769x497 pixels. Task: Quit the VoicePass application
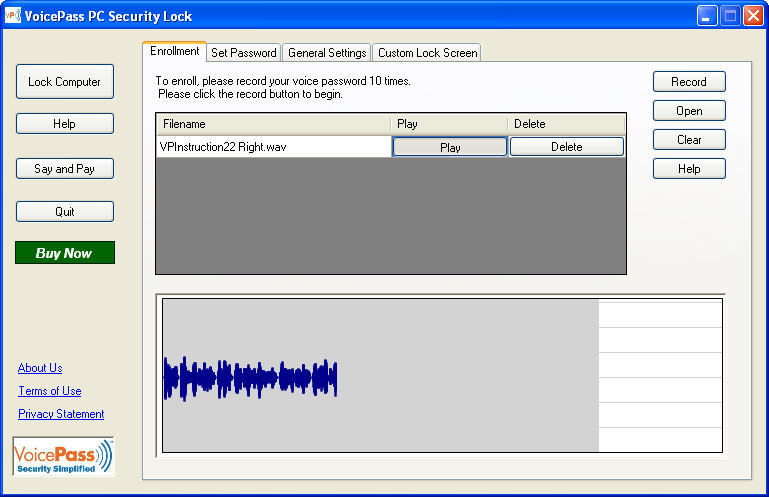click(x=65, y=211)
